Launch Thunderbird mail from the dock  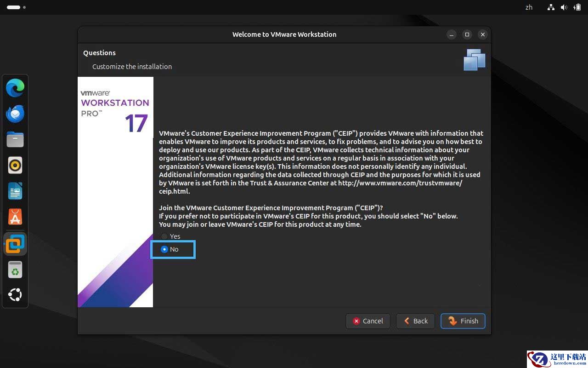[15, 114]
